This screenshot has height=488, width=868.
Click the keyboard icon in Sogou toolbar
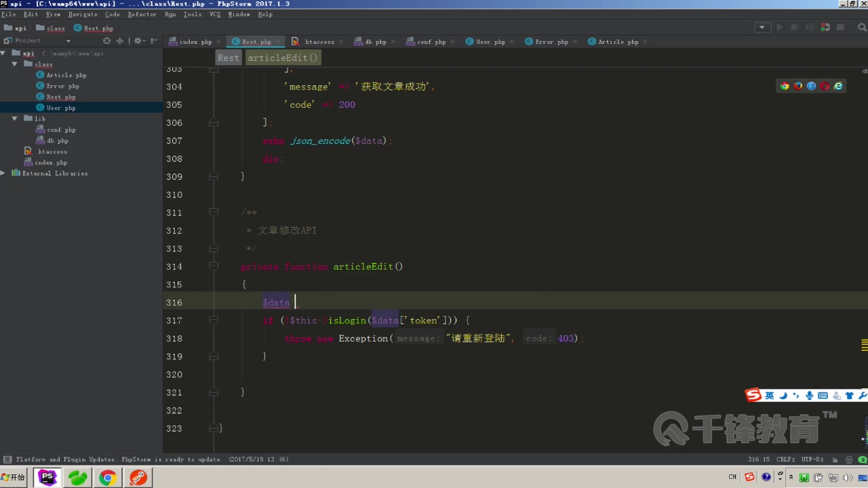click(823, 395)
